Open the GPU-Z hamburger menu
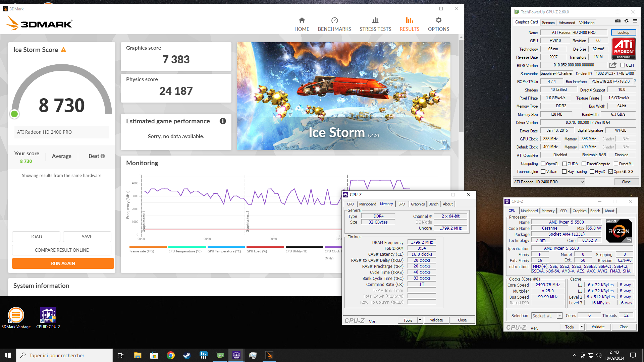644x362 pixels. [x=635, y=21]
